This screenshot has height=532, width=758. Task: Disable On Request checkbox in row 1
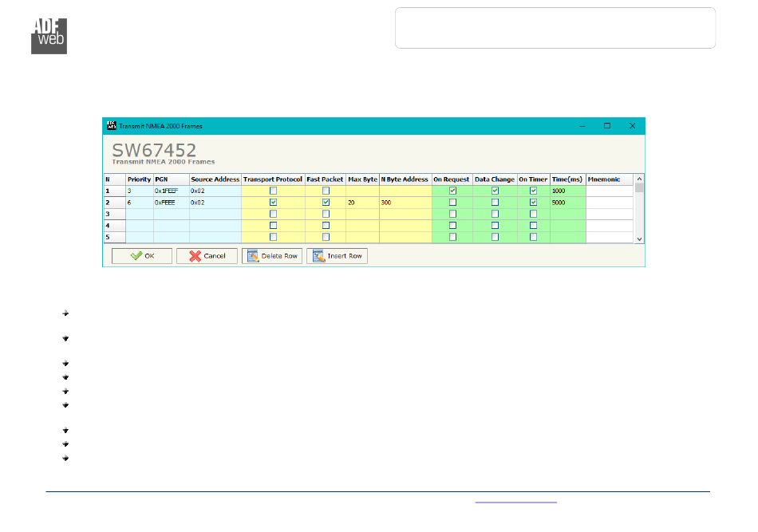pos(452,191)
